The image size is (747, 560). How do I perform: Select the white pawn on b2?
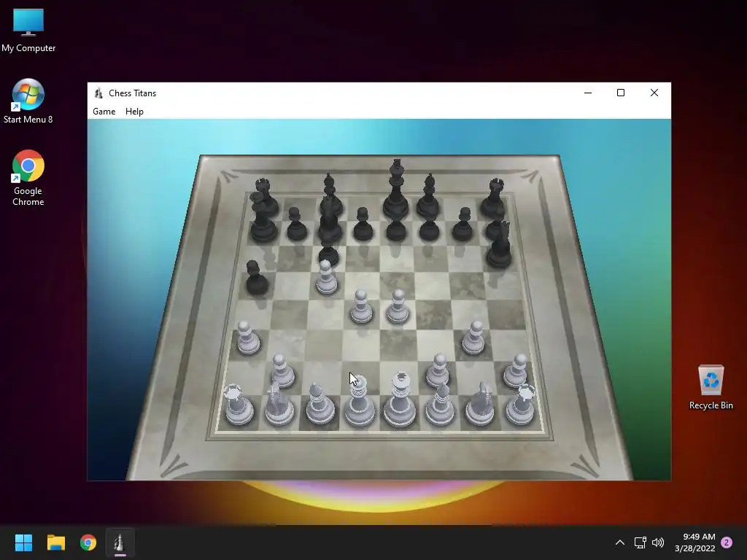[282, 370]
